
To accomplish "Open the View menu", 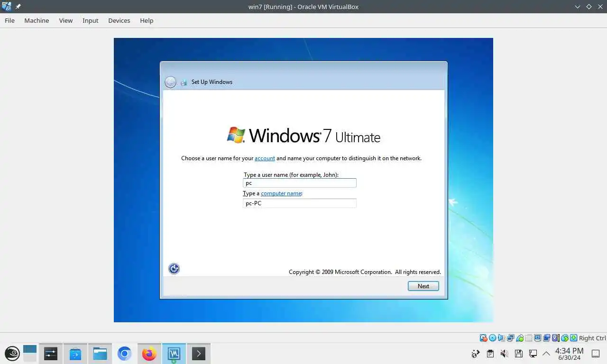I will [66, 20].
